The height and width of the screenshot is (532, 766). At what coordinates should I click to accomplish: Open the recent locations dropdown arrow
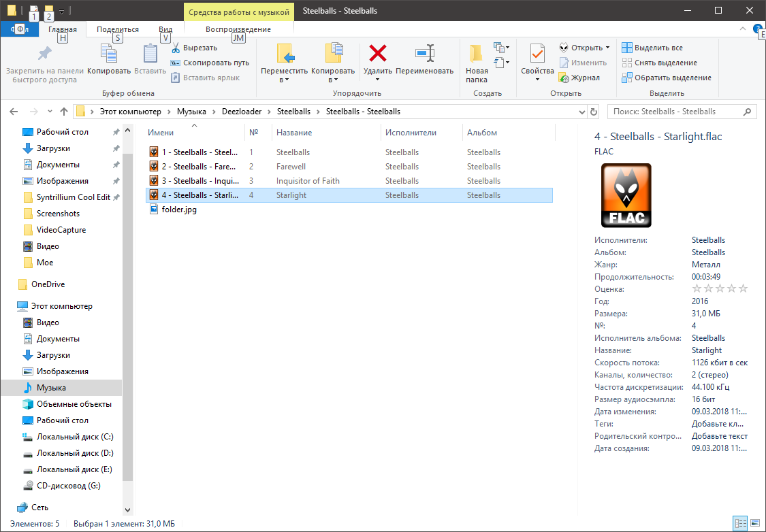pyautogui.click(x=50, y=112)
